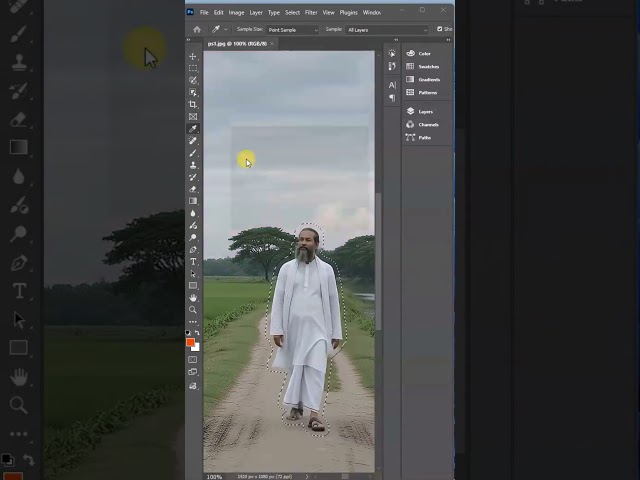
Task: Click the Home icon in options bar
Action: [x=197, y=29]
